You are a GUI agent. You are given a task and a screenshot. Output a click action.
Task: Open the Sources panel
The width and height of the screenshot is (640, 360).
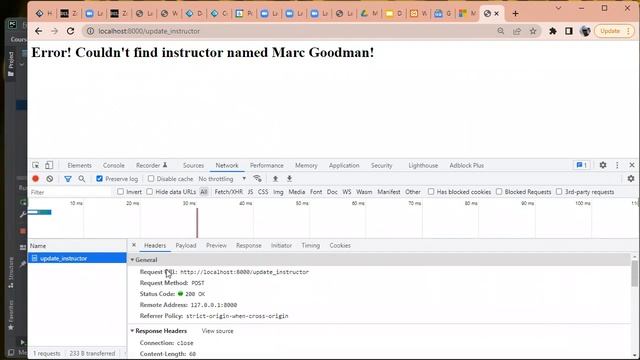pos(193,165)
